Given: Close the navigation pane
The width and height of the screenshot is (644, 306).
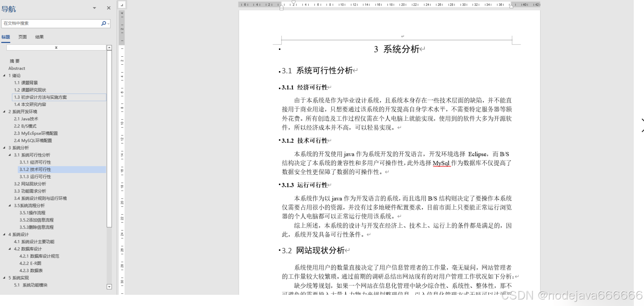Looking at the screenshot, I should point(109,8).
